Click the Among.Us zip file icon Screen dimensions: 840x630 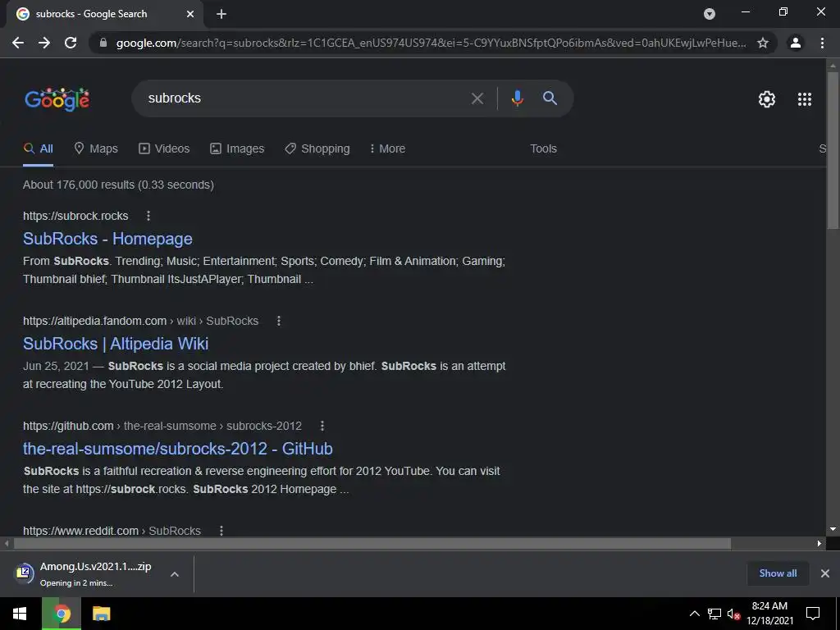[x=24, y=573]
